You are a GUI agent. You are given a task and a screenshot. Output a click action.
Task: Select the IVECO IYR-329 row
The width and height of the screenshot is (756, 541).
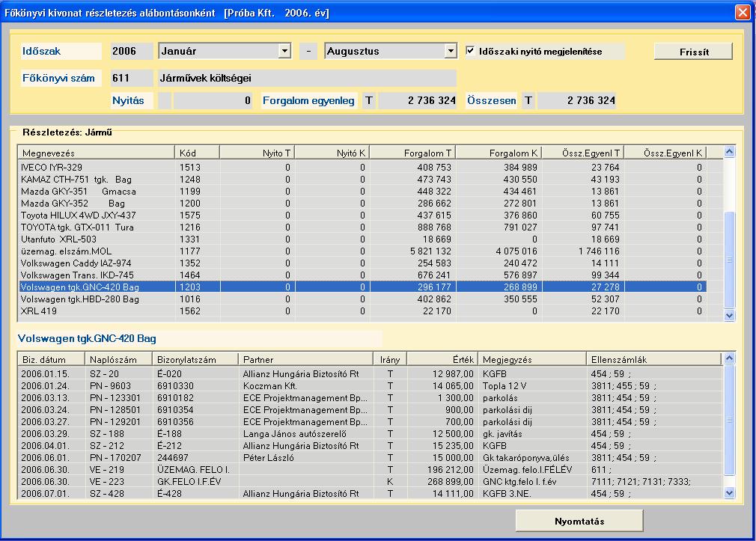click(96, 168)
